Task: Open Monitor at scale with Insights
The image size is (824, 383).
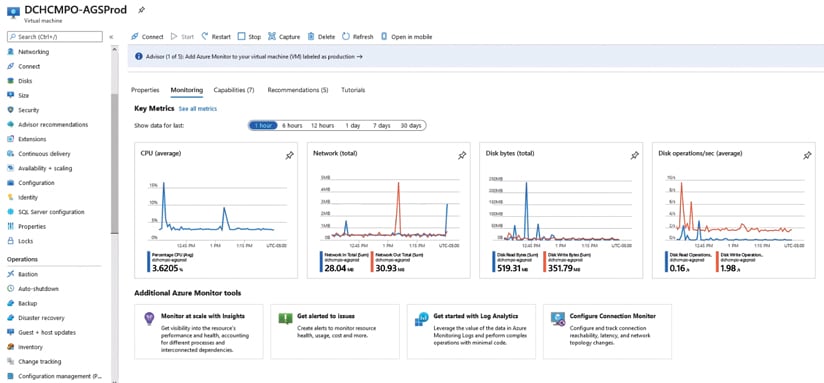Action: point(199,332)
